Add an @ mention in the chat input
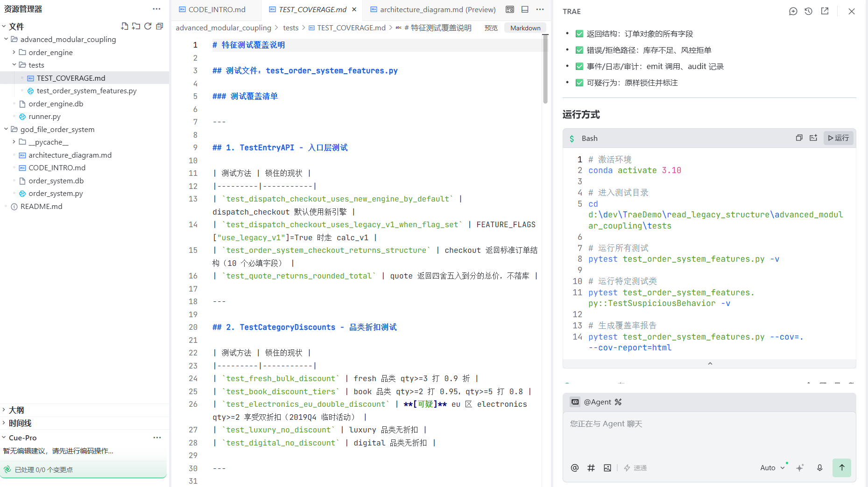The height and width of the screenshot is (487, 868). pos(575,468)
